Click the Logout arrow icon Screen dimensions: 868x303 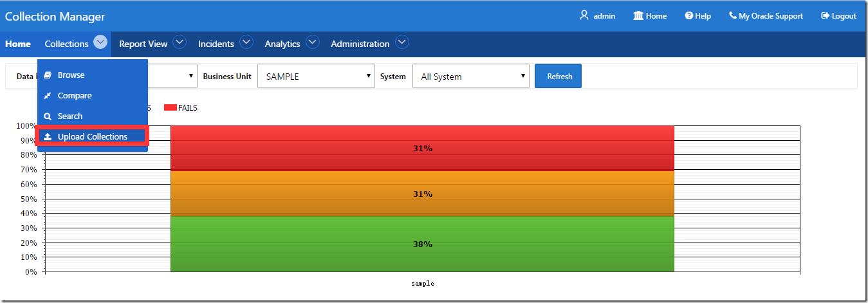(825, 15)
